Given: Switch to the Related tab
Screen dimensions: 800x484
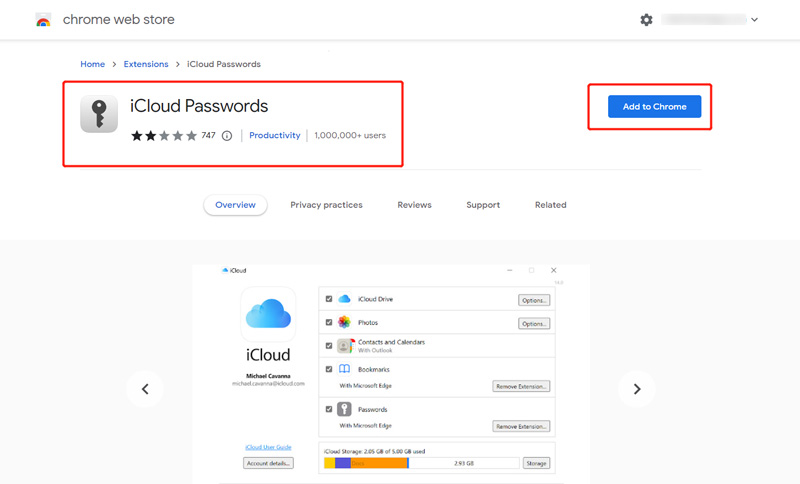Looking at the screenshot, I should click(x=551, y=205).
